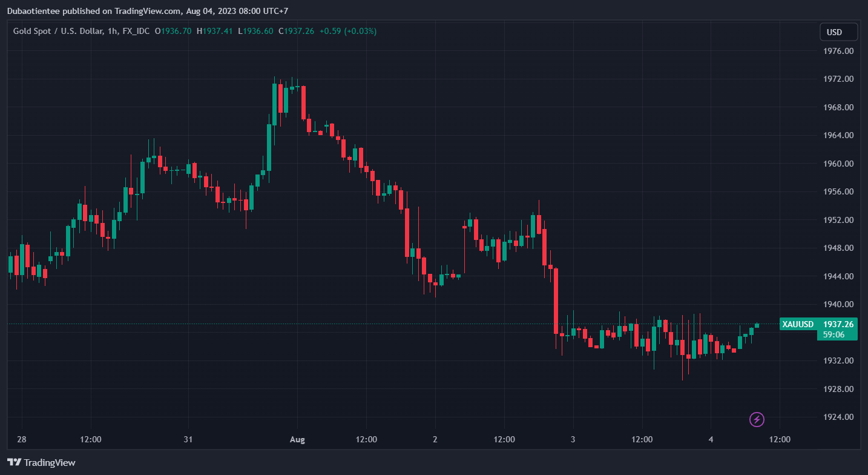Image resolution: width=868 pixels, height=475 pixels.
Task: Click the high value H1937.41 in header
Action: click(x=214, y=31)
